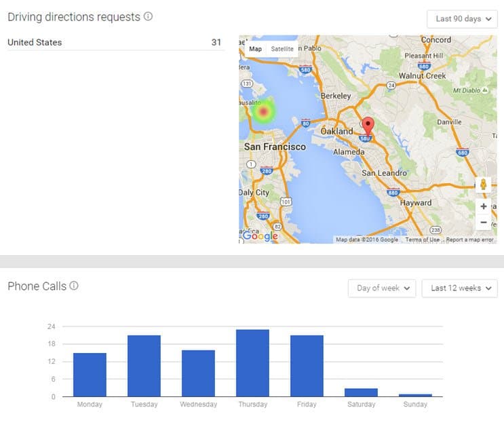Screen dimensions: 504x431
Task: Click the Map data ©2016 Google text
Action: tap(367, 240)
